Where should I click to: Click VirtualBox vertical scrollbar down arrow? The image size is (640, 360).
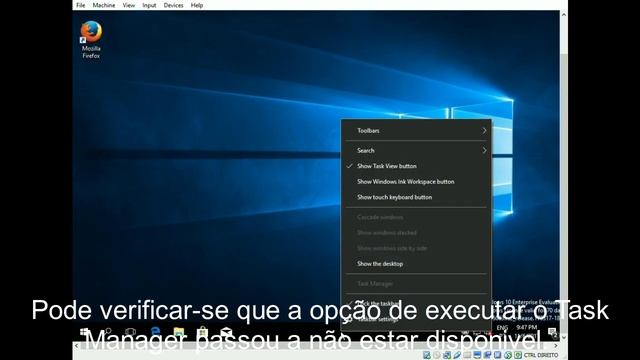pos(564,338)
